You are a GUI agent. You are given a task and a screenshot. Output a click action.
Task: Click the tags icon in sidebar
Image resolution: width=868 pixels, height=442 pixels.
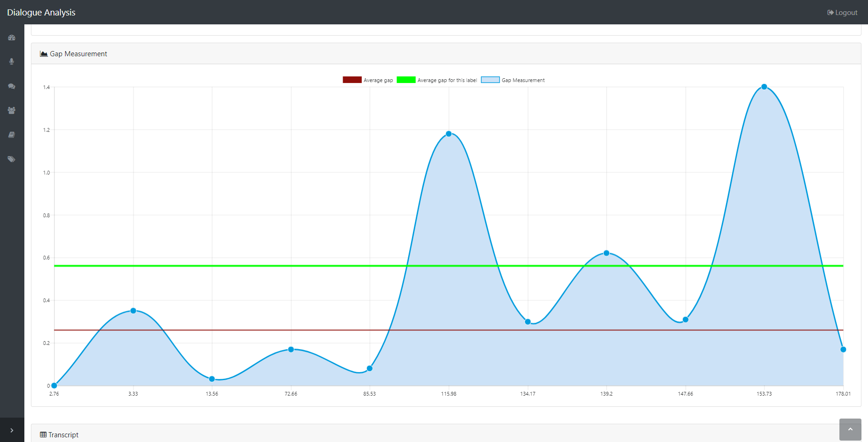click(x=12, y=159)
